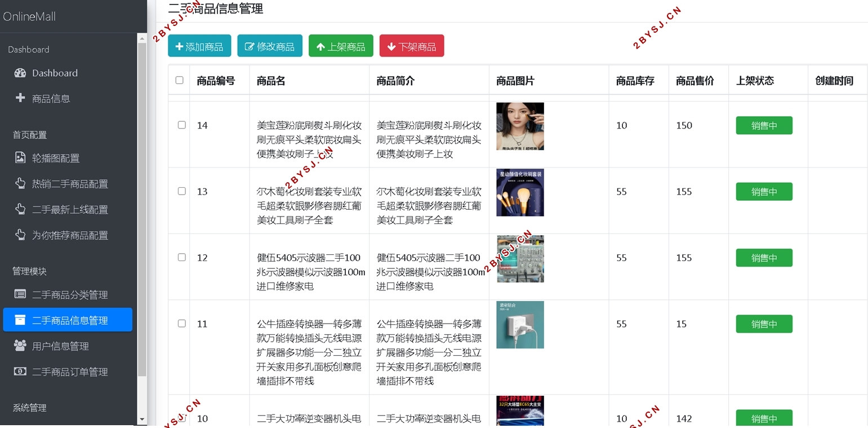Click the plus icon beside 商品信息
The width and height of the screenshot is (868, 428).
tap(20, 98)
